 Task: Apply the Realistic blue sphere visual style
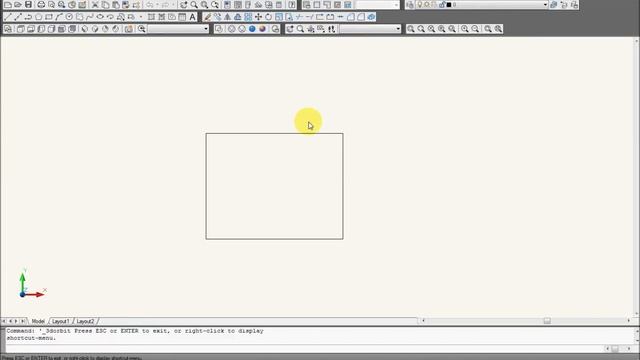(252, 29)
